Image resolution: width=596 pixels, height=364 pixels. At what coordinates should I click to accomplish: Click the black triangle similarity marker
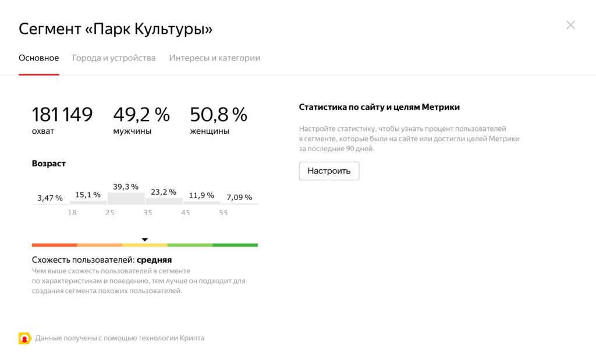(145, 239)
